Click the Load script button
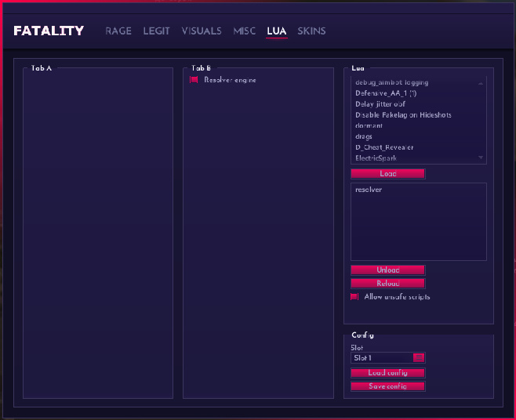The height and width of the screenshot is (420, 516). tap(388, 174)
